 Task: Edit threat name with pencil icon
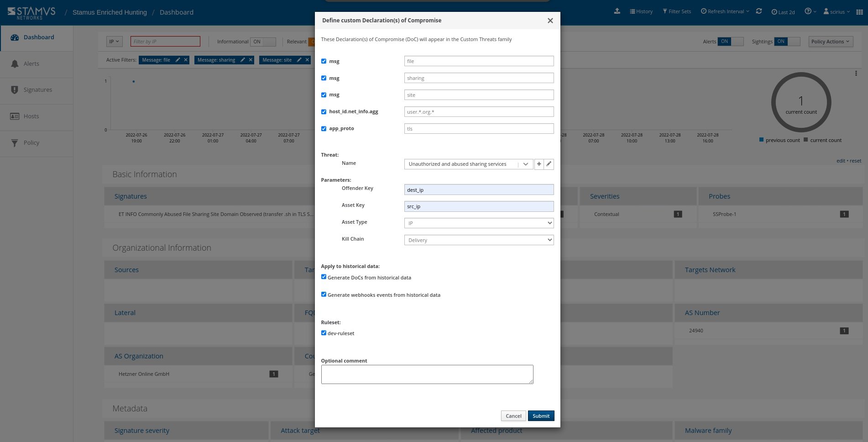(549, 164)
